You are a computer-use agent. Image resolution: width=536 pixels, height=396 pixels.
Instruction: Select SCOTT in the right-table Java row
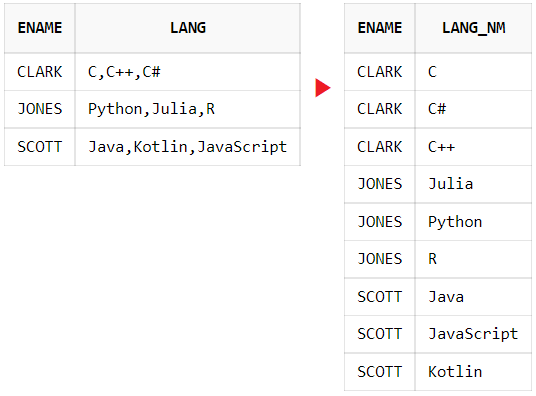379,297
